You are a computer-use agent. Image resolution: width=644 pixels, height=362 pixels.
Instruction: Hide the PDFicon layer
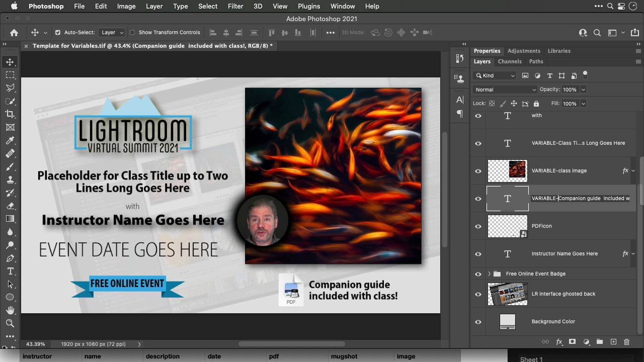pyautogui.click(x=478, y=226)
